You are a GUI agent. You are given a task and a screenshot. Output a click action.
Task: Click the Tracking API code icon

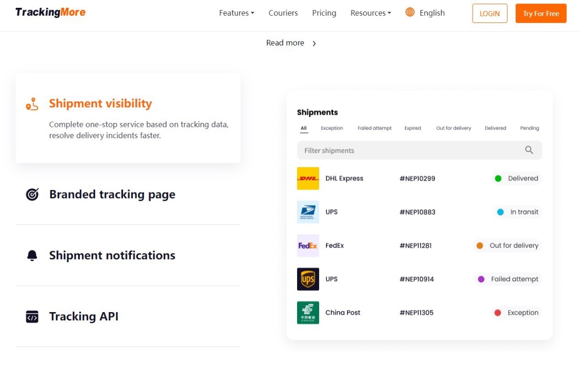pyautogui.click(x=32, y=317)
